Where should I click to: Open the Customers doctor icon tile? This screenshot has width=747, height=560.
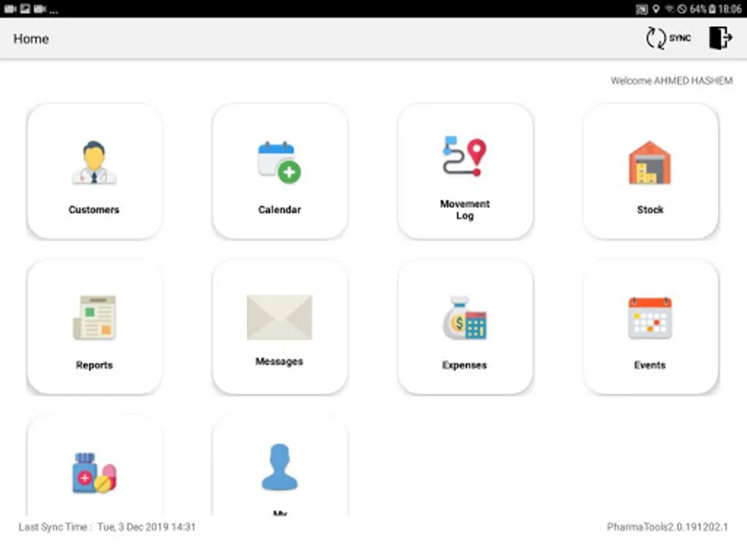(x=94, y=170)
